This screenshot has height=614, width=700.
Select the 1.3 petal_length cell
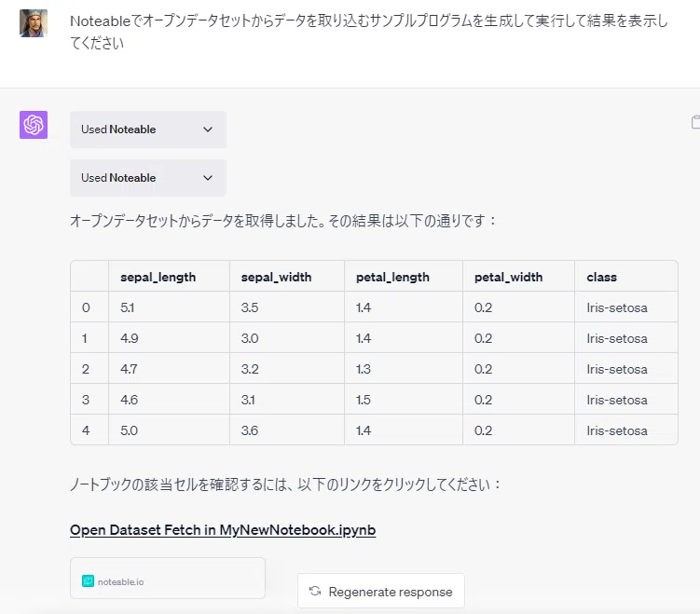pyautogui.click(x=404, y=369)
